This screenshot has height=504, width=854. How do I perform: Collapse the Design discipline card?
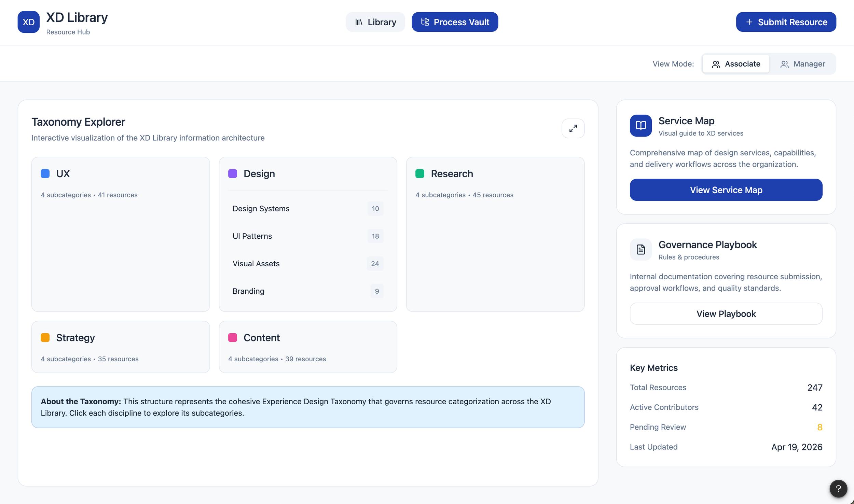tap(307, 174)
